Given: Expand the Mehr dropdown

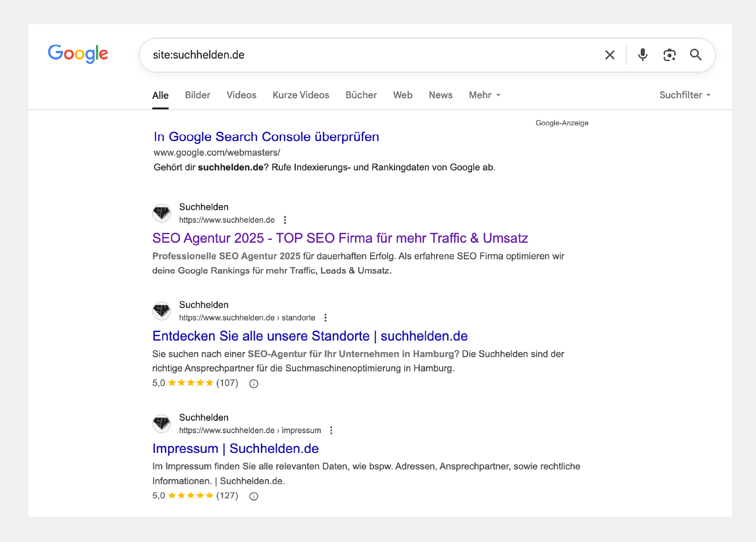Looking at the screenshot, I should pyautogui.click(x=485, y=95).
